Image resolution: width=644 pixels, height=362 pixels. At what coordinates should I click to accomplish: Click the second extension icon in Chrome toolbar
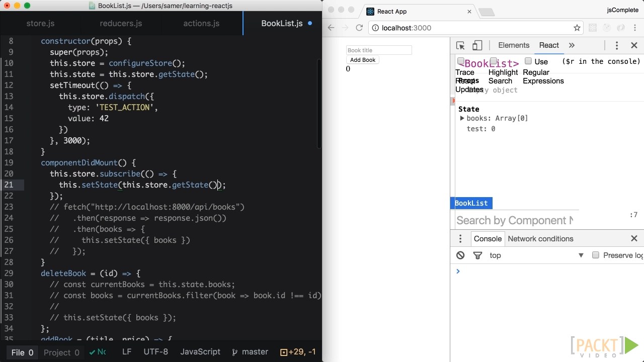click(607, 28)
